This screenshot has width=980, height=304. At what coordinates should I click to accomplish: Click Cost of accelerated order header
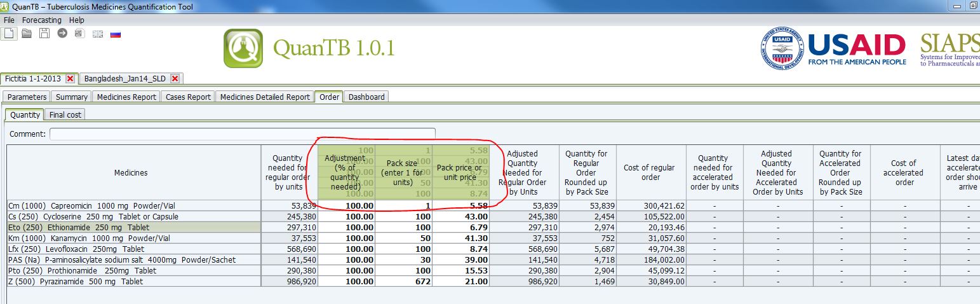coord(904,172)
